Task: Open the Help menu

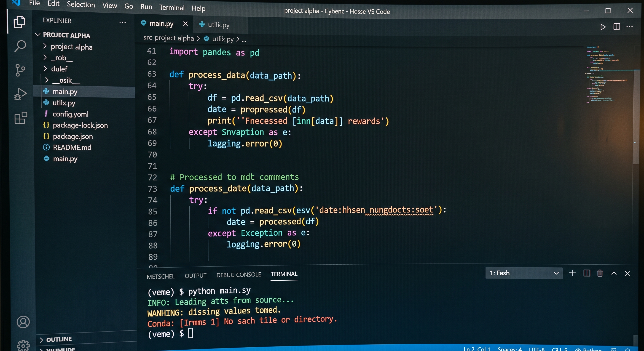Action: [x=199, y=8]
